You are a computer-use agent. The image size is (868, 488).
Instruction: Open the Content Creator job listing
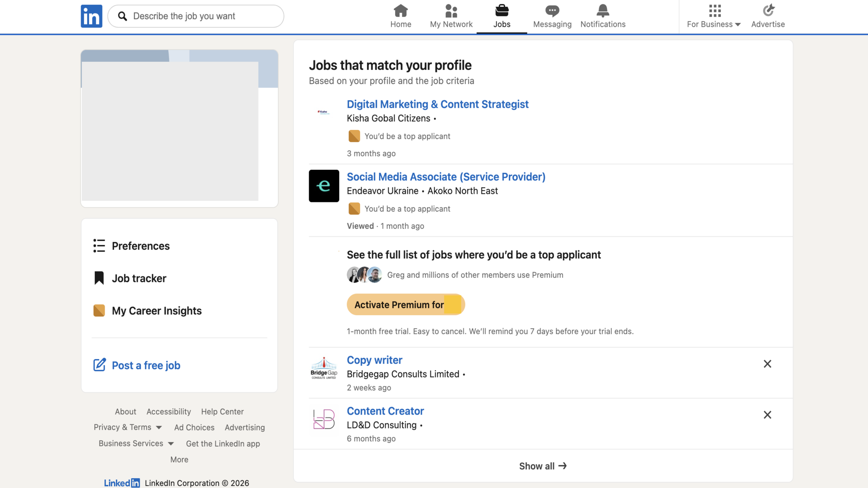[x=385, y=411]
